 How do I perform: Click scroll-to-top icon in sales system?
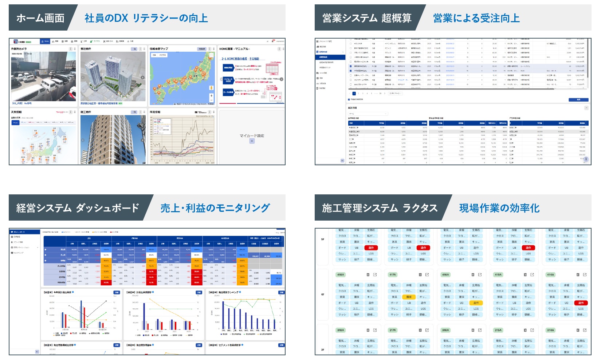click(x=586, y=159)
